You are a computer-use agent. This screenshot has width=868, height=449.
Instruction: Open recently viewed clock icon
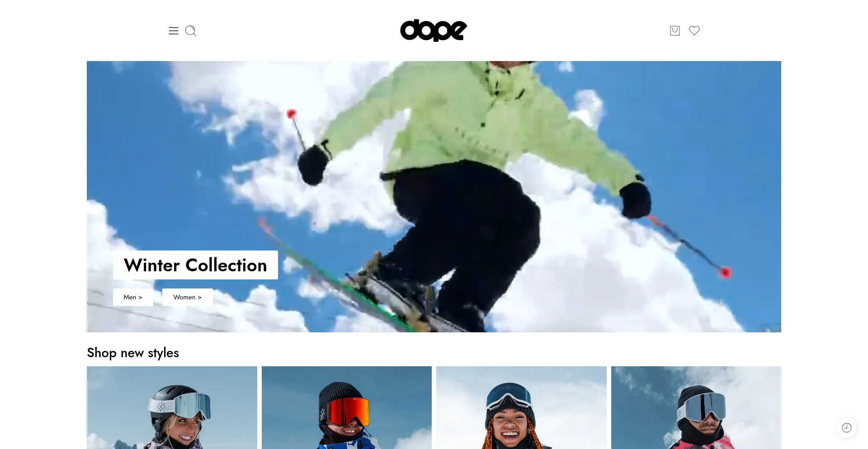[x=847, y=427]
